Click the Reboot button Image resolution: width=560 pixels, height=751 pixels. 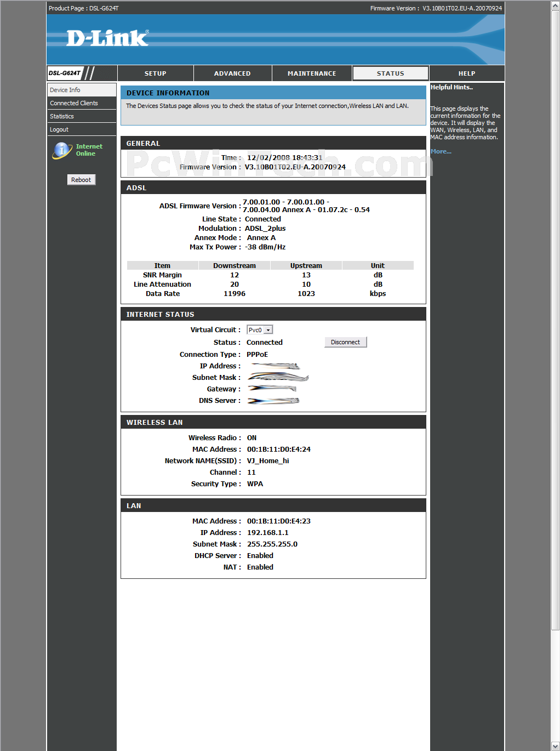(81, 180)
